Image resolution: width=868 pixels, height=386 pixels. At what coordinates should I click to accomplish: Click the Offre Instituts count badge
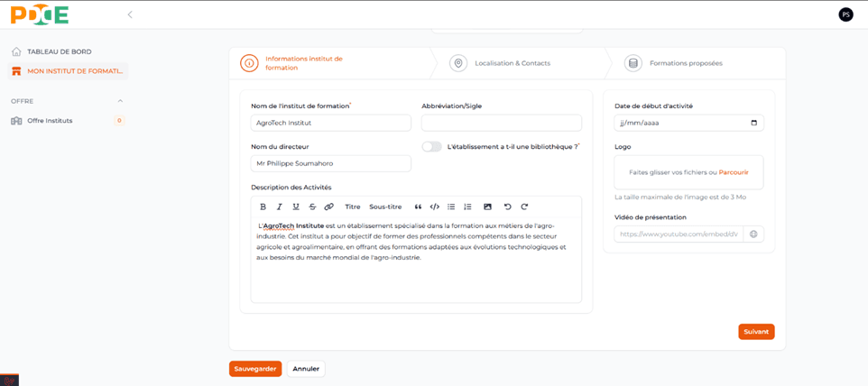pos(119,121)
